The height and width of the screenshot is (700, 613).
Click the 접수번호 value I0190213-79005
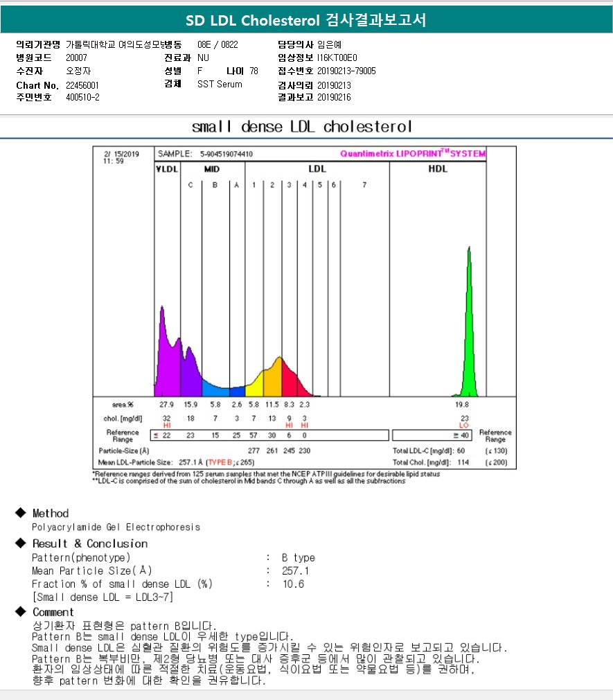[x=346, y=71]
